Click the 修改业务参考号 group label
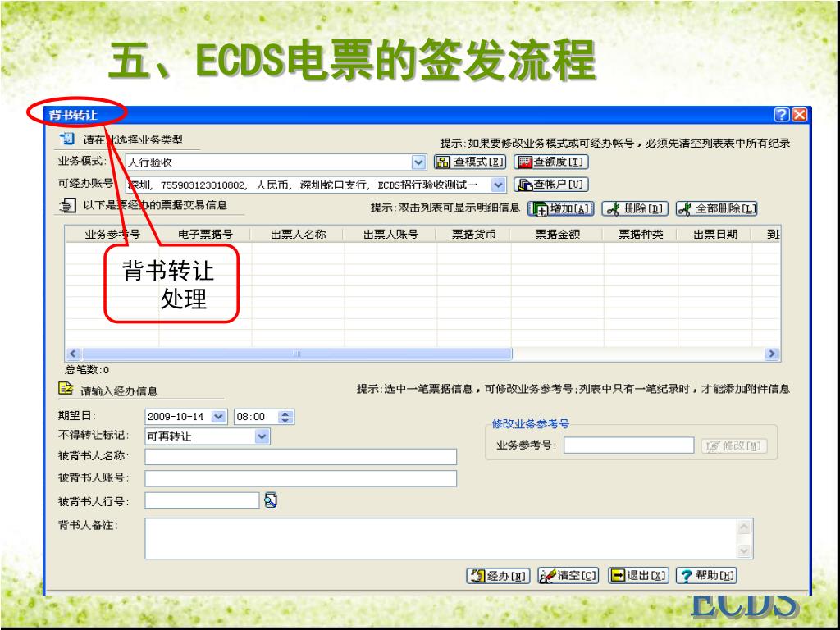Screen dimensions: 840x630 point(530,424)
